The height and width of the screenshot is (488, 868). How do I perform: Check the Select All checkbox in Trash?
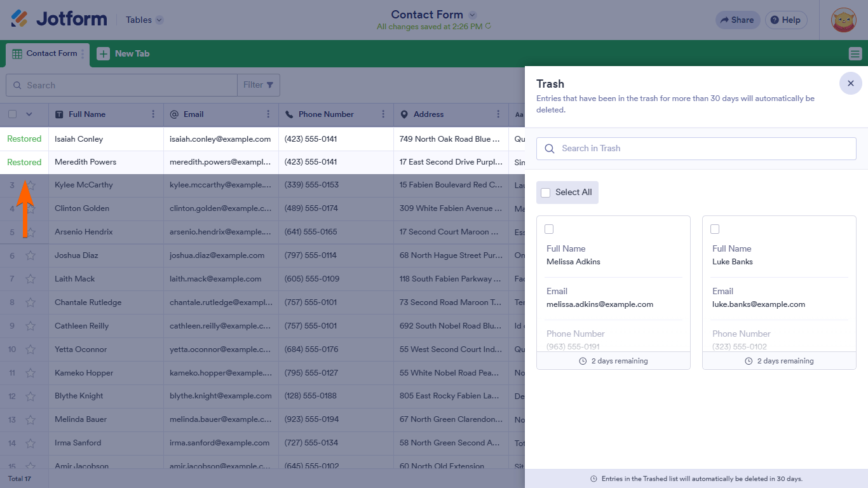545,193
